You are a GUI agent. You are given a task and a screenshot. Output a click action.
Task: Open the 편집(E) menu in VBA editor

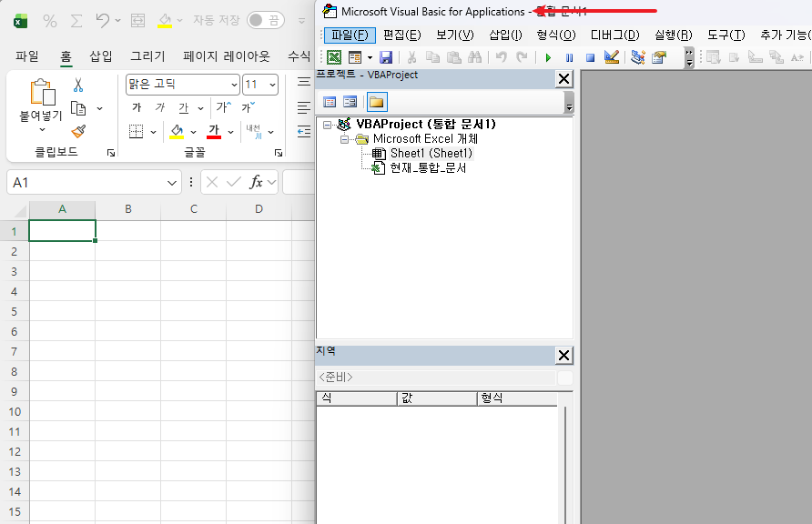(401, 35)
